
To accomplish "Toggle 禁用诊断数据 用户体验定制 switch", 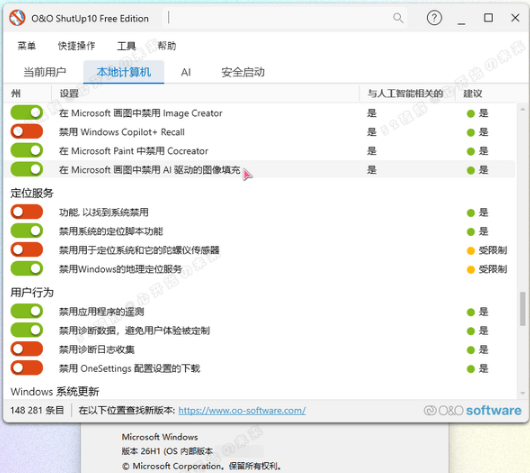I will pos(27,330).
